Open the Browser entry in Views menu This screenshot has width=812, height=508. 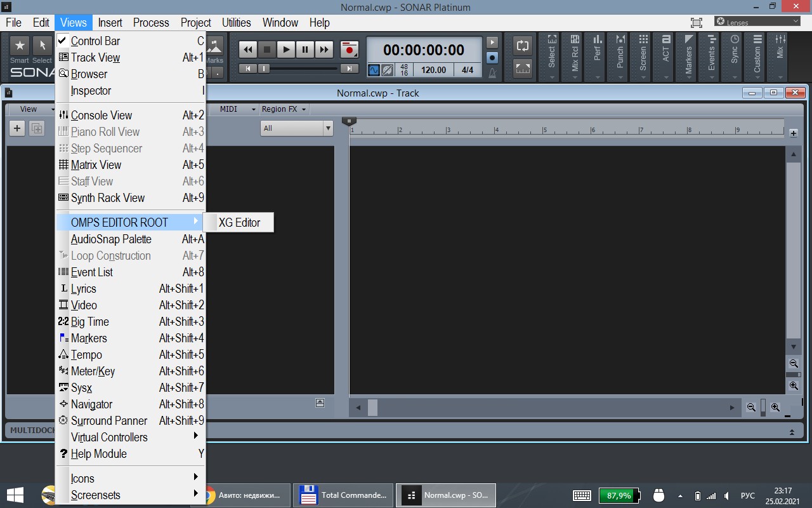pyautogui.click(x=131, y=74)
